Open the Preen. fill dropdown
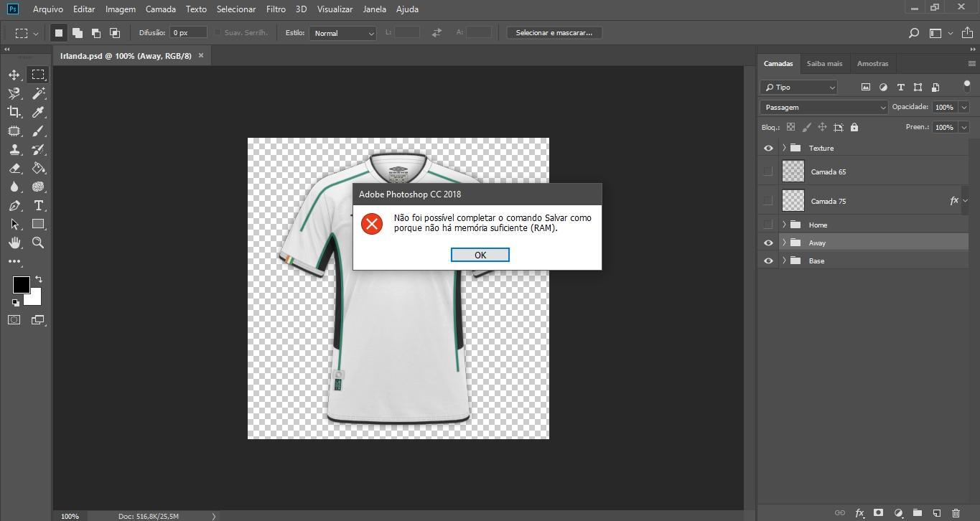Screen dimensions: 980x521 coord(964,127)
